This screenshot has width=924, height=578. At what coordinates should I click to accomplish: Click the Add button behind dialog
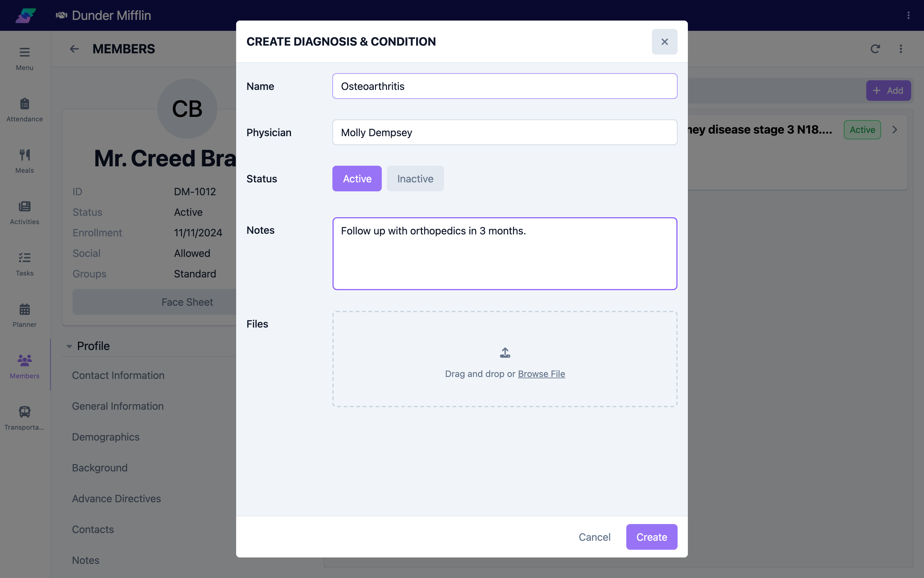888,91
